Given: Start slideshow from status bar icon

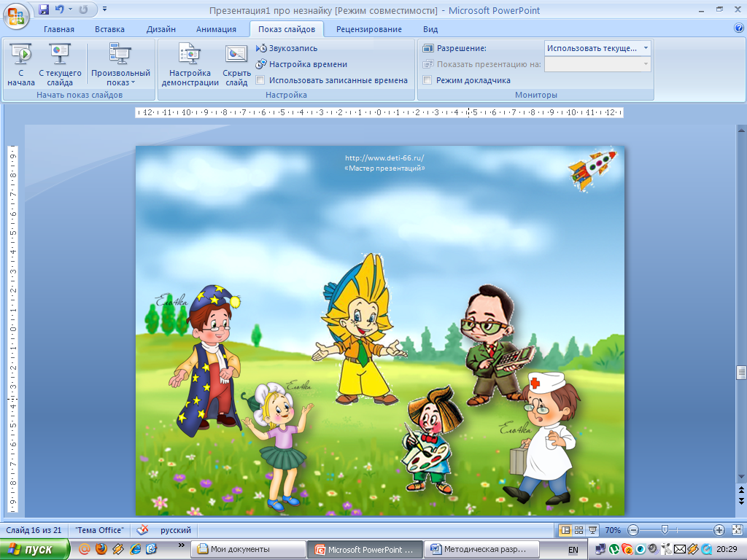Looking at the screenshot, I should pyautogui.click(x=592, y=530).
